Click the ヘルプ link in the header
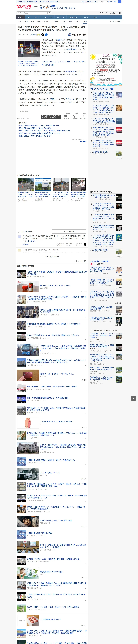The image size is (138, 644). pos(94,2)
